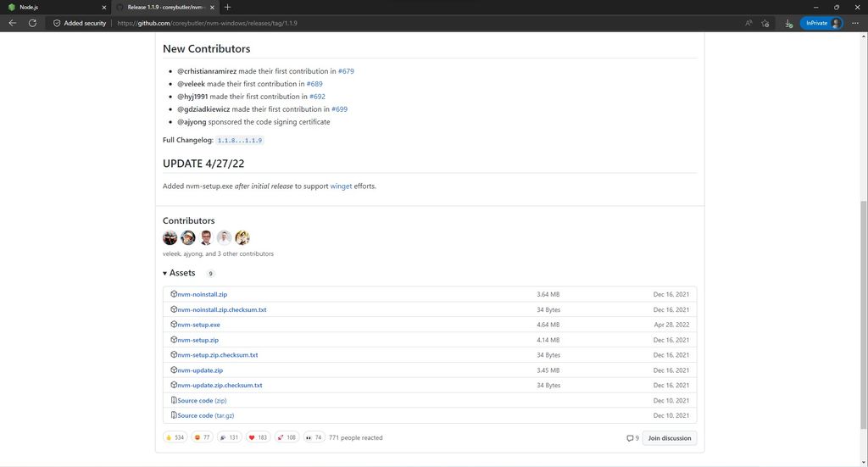Switch to the Node.js tab
This screenshot has height=467, width=868.
[x=55, y=7]
